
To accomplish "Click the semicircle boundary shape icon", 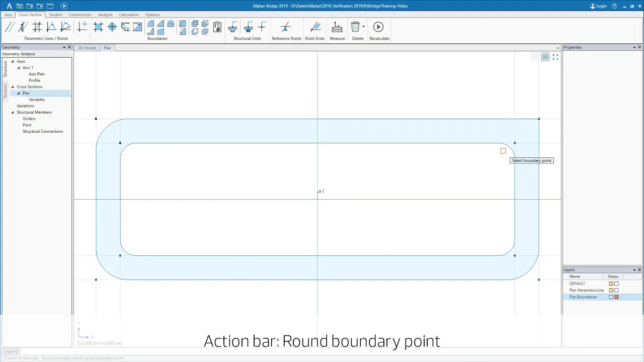I will pyautogui.click(x=171, y=24).
